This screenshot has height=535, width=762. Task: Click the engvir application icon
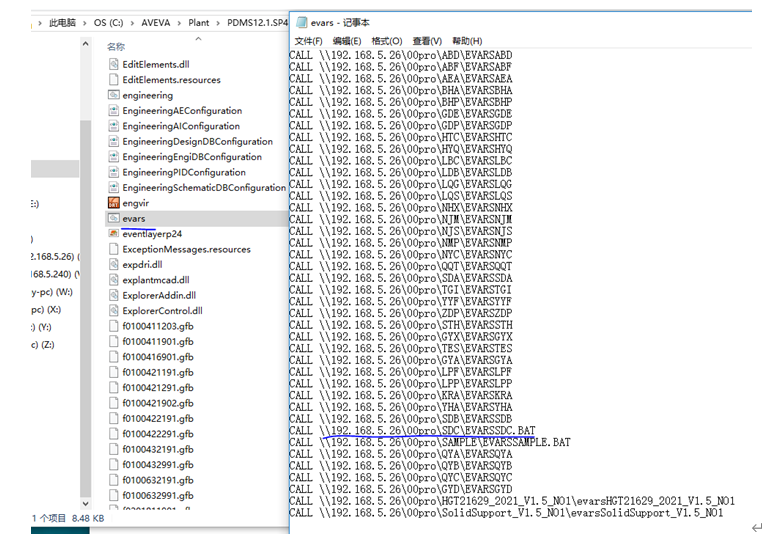point(114,203)
